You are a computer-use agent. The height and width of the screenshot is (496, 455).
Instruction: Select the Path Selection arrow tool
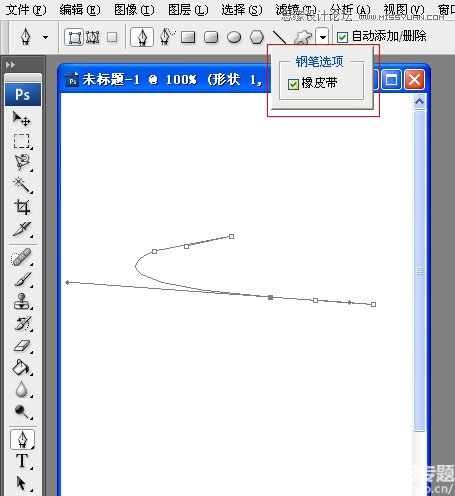21,483
